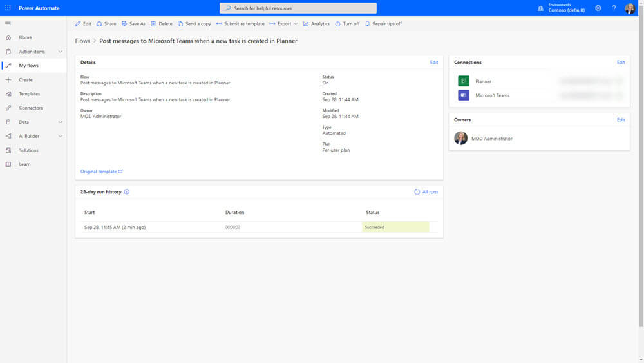Expand the AI Builder section chevron
Screen dimensions: 644x363
pyautogui.click(x=61, y=136)
